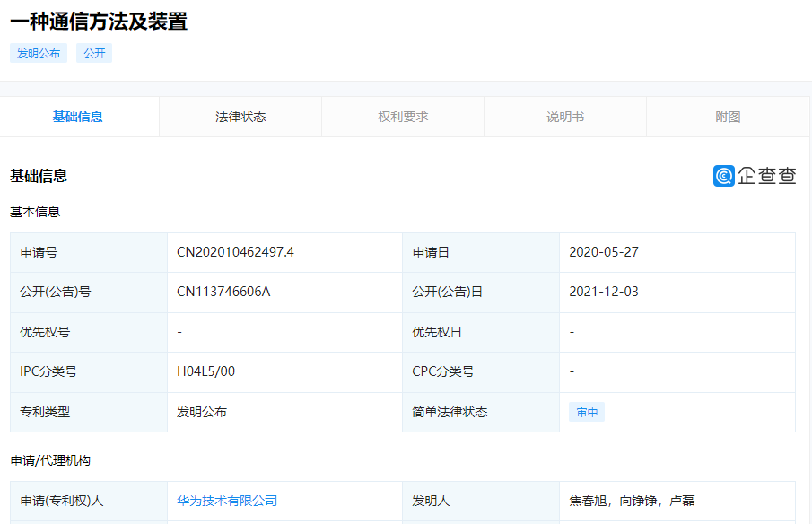Screen dimensions: 812x524
Task: Click the 企查查 logo icon
Action: (x=722, y=176)
